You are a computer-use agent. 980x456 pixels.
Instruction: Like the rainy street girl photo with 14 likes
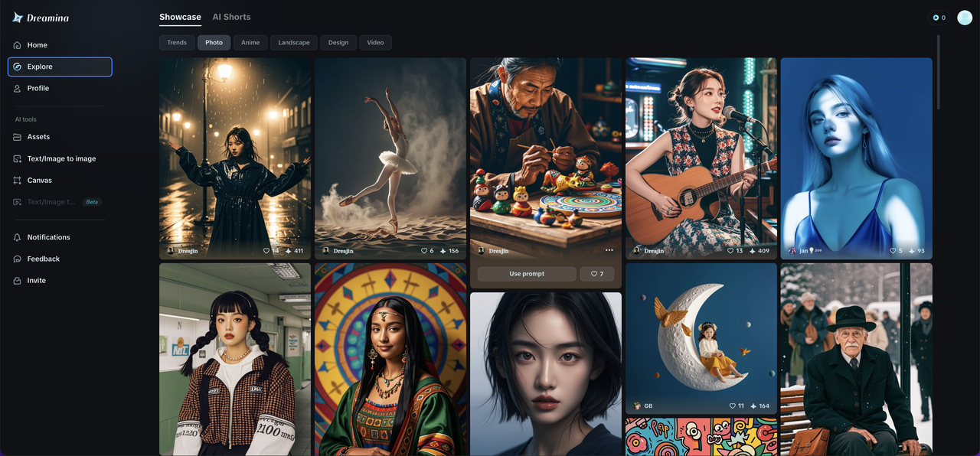click(266, 251)
